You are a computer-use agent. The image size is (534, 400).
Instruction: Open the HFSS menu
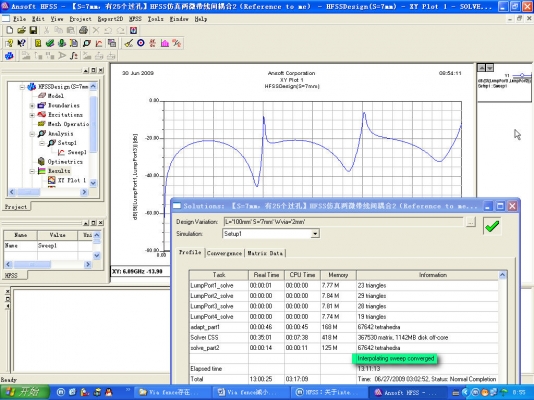(x=135, y=19)
